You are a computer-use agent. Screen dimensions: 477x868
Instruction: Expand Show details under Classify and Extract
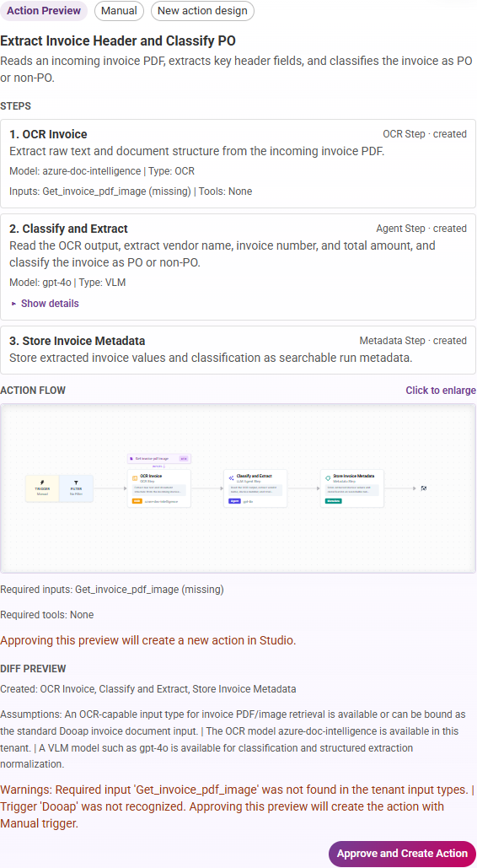(x=45, y=304)
